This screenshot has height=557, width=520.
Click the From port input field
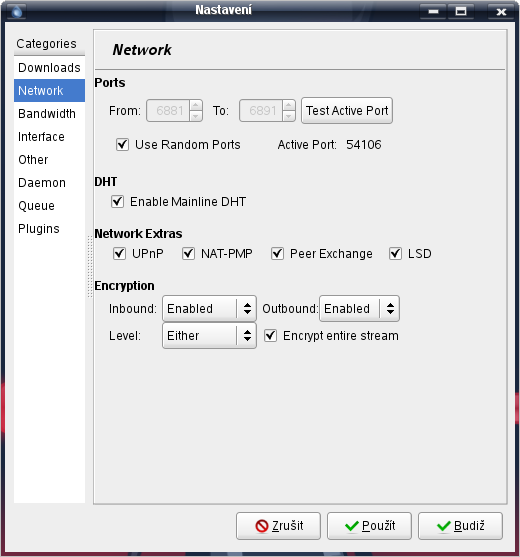pos(168,110)
